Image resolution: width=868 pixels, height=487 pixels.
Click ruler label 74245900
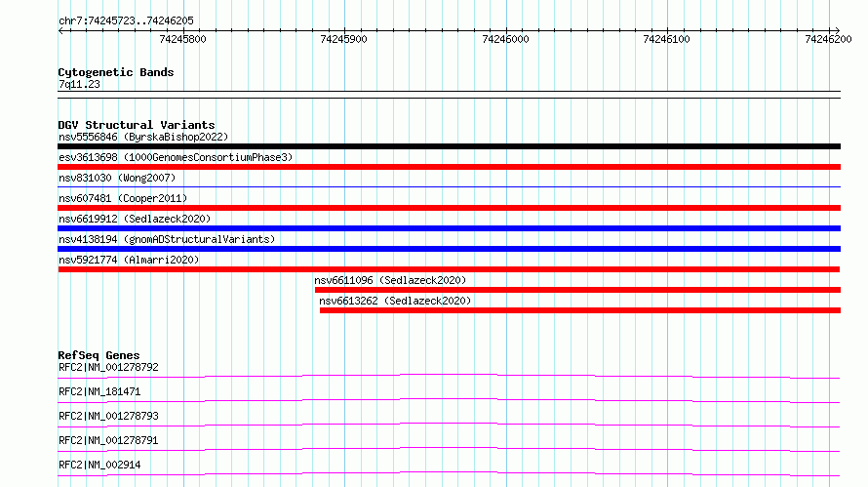[x=343, y=39]
